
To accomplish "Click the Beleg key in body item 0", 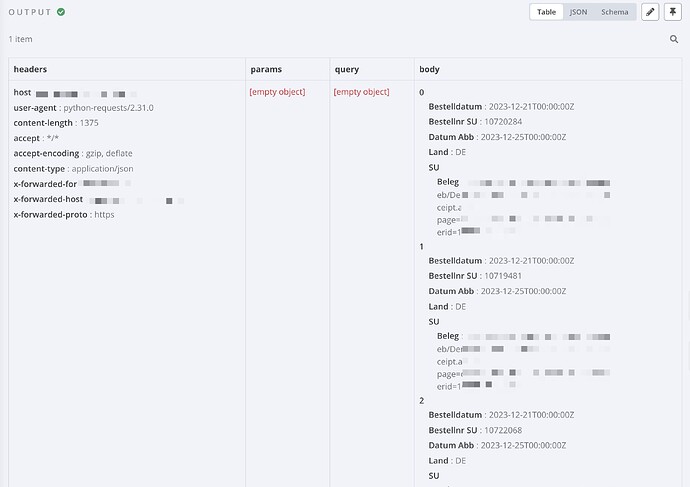I will tap(448, 182).
